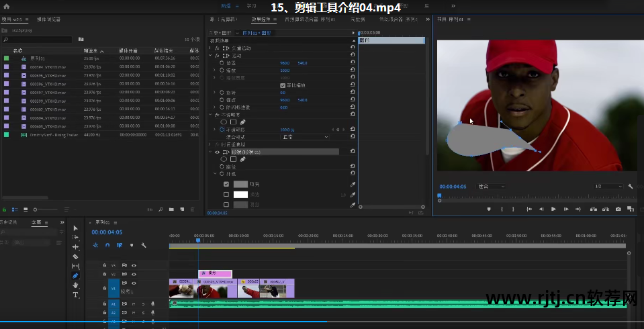The height and width of the screenshot is (329, 644).
Task: Open the program monitor wrench settings
Action: (631, 186)
